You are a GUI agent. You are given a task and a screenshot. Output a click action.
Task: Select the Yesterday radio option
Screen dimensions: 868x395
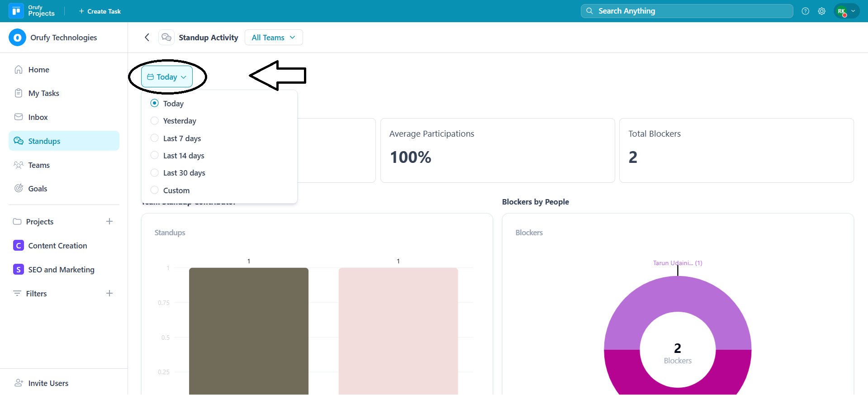pos(155,121)
